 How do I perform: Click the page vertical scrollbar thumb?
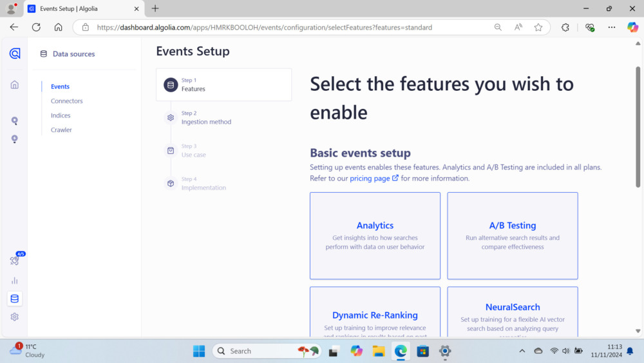638,126
